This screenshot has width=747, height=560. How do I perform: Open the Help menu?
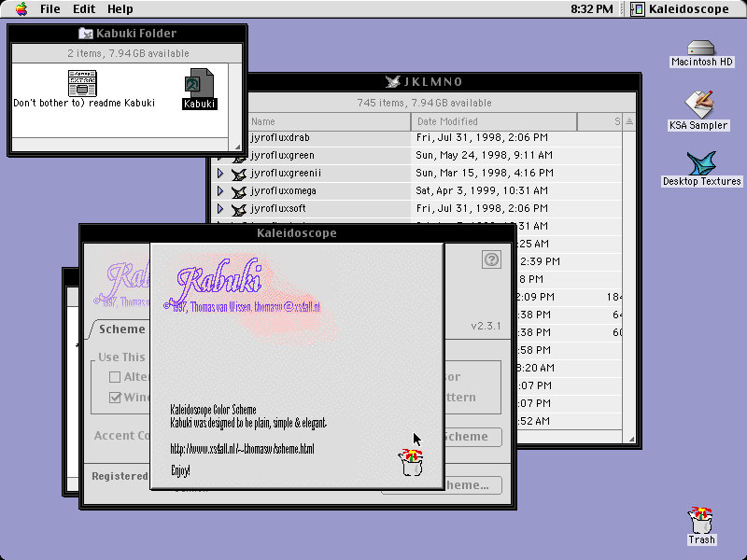pos(120,9)
